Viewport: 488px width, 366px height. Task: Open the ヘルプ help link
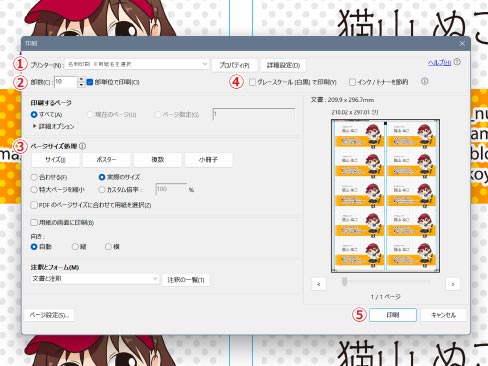tap(439, 62)
